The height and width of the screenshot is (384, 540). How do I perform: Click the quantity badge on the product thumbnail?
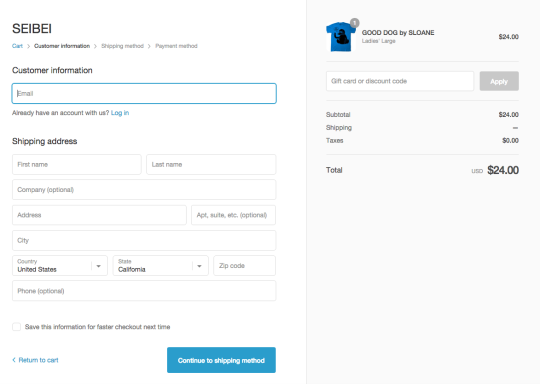point(354,23)
